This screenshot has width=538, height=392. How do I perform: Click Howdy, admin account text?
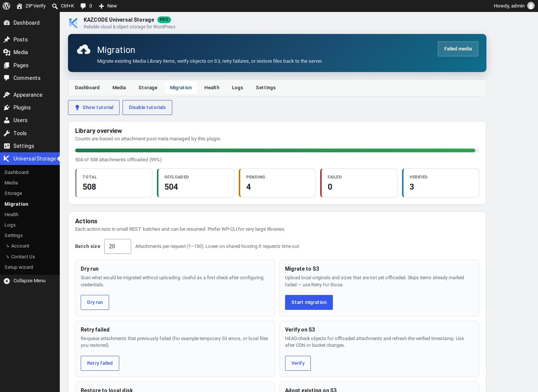pos(509,6)
